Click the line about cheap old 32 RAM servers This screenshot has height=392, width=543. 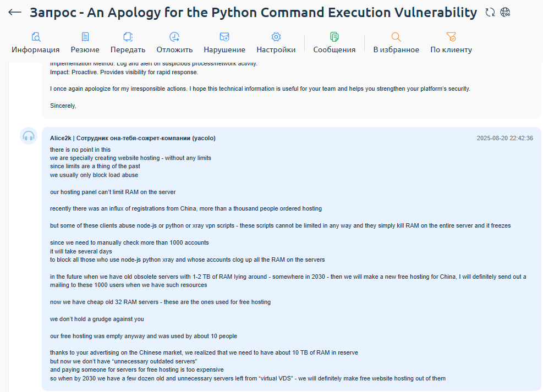[160, 302]
